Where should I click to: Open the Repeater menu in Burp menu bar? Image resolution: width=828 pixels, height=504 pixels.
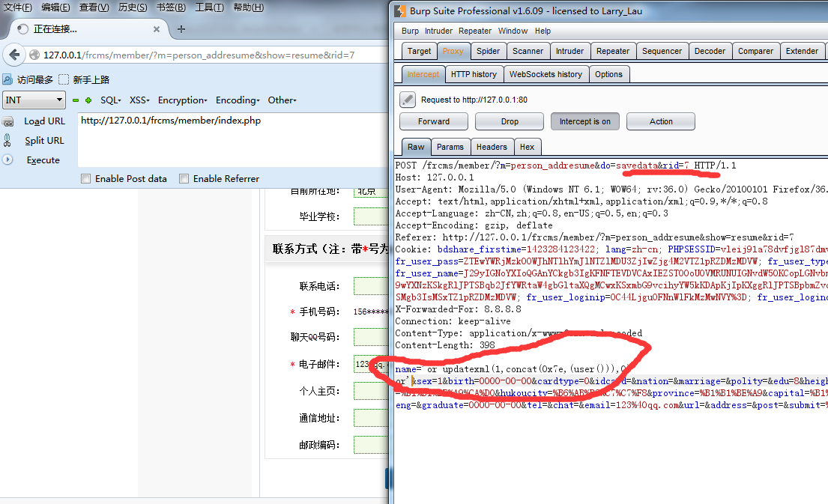[x=475, y=31]
